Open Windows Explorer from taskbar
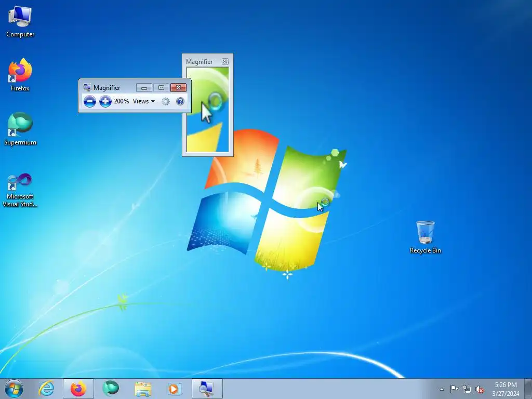This screenshot has width=532, height=399. (x=143, y=389)
